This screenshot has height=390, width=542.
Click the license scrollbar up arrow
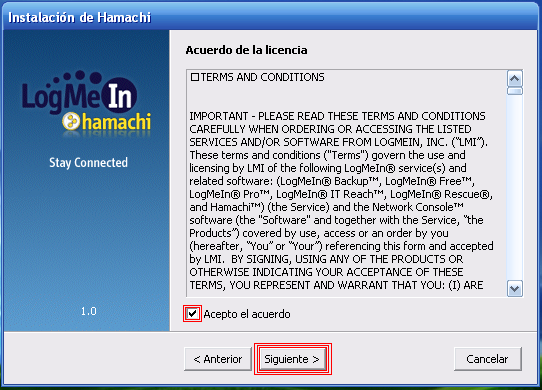point(515,79)
